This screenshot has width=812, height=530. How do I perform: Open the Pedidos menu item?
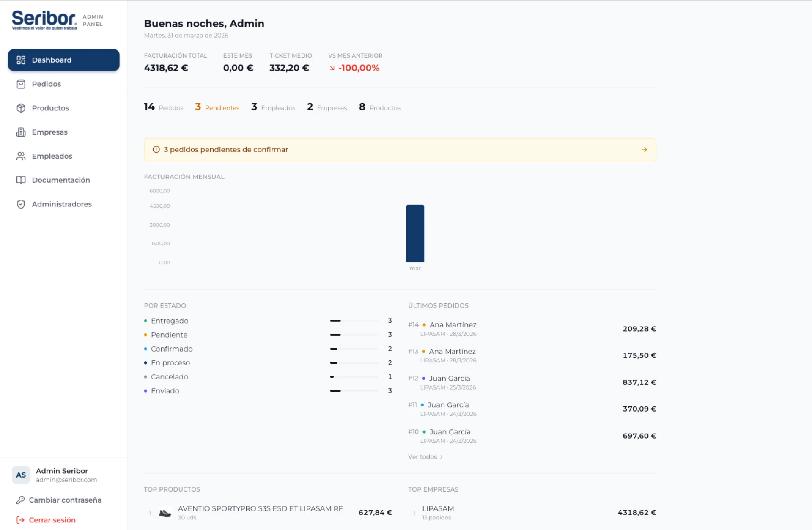[x=64, y=84]
